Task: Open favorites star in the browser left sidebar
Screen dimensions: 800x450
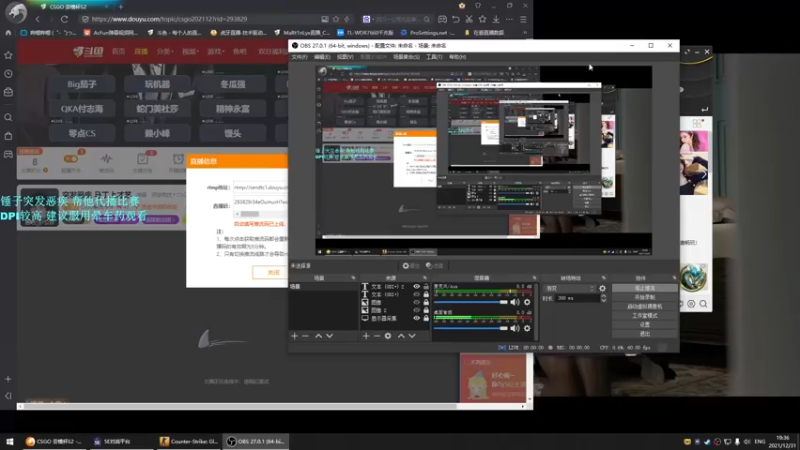Action: [x=8, y=55]
